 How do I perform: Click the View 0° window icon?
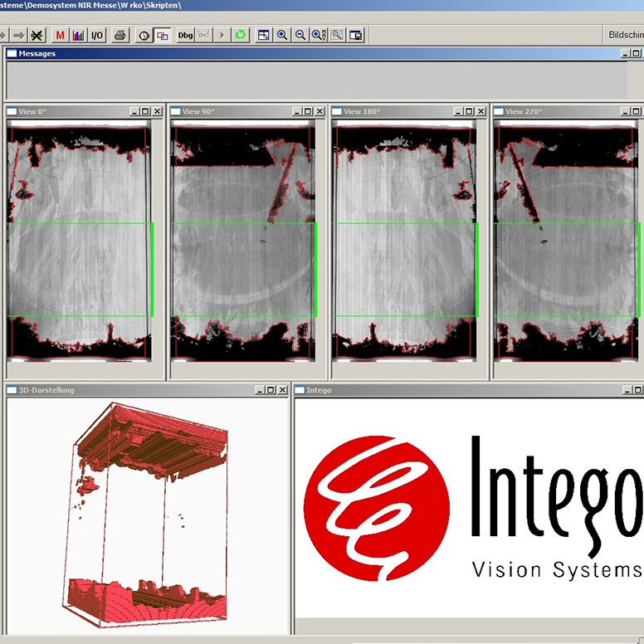[x=12, y=111]
